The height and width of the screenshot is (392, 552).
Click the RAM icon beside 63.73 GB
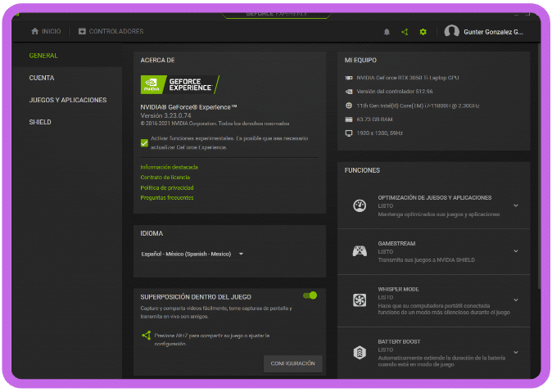coord(349,119)
